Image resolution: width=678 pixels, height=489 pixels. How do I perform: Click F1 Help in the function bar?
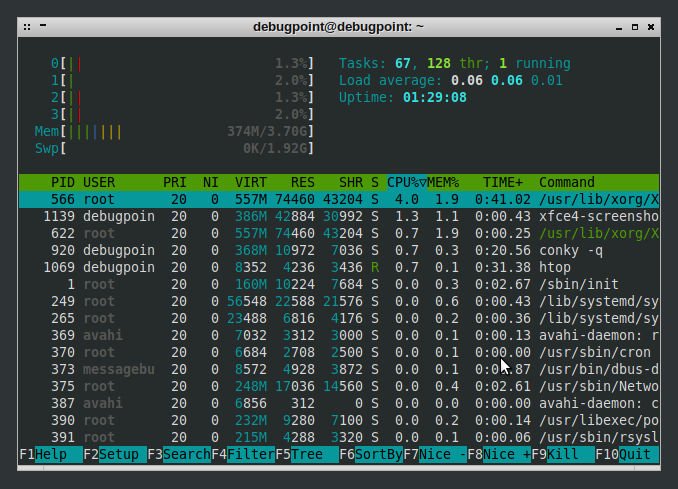(45, 455)
